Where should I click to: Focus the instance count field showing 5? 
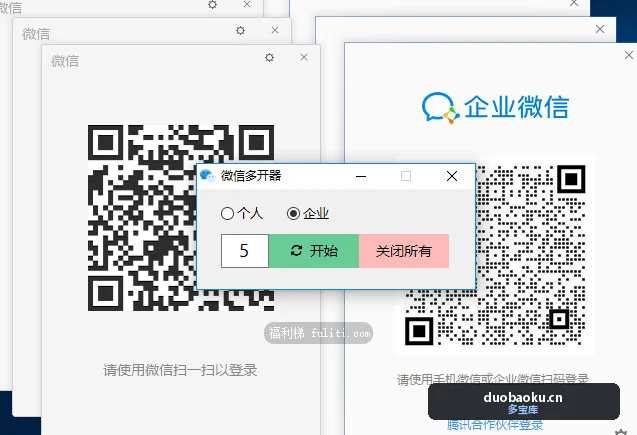tap(245, 251)
